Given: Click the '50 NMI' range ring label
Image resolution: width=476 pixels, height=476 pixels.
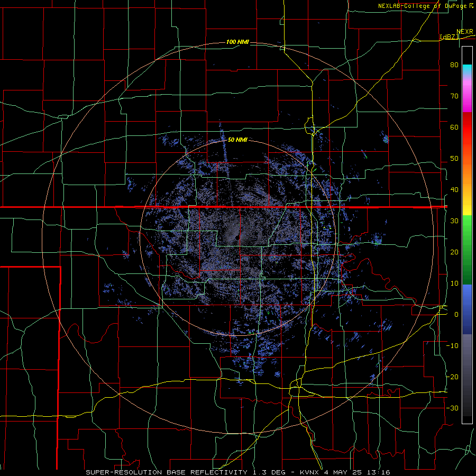Looking at the screenshot, I should [x=237, y=140].
